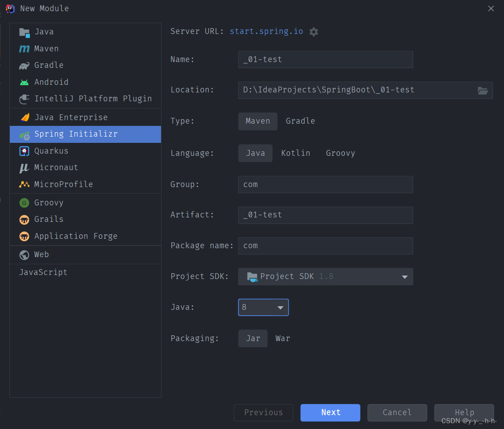The width and height of the screenshot is (504, 429).
Task: Choose Java as the language
Action: coord(255,153)
